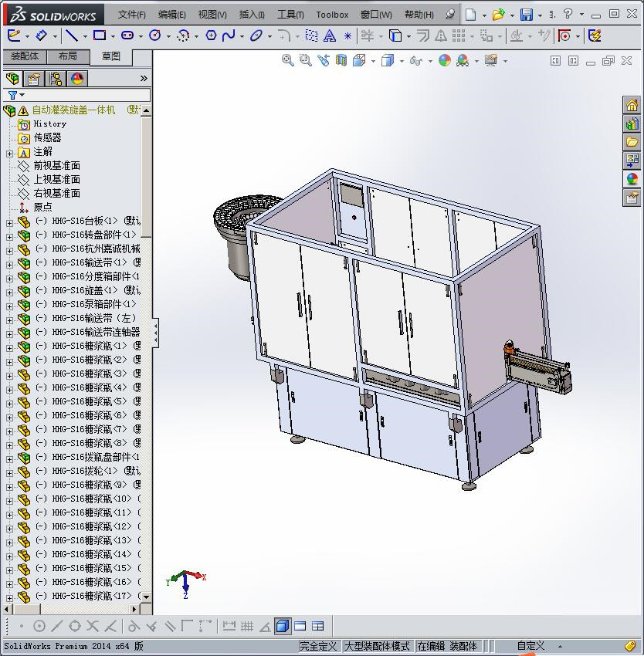Click the Smart Dimension tool
This screenshot has height=656, width=644.
[x=41, y=36]
